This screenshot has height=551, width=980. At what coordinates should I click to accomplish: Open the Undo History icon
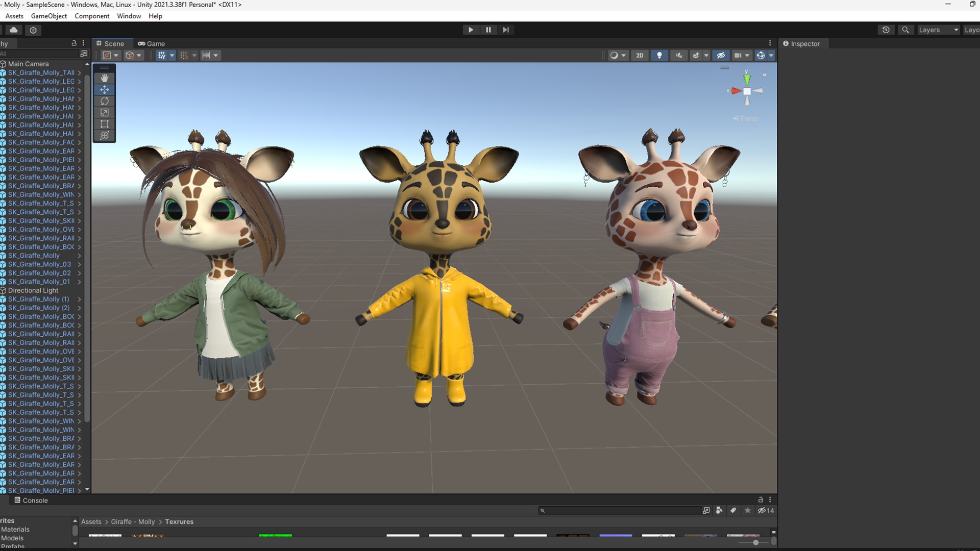coord(886,30)
